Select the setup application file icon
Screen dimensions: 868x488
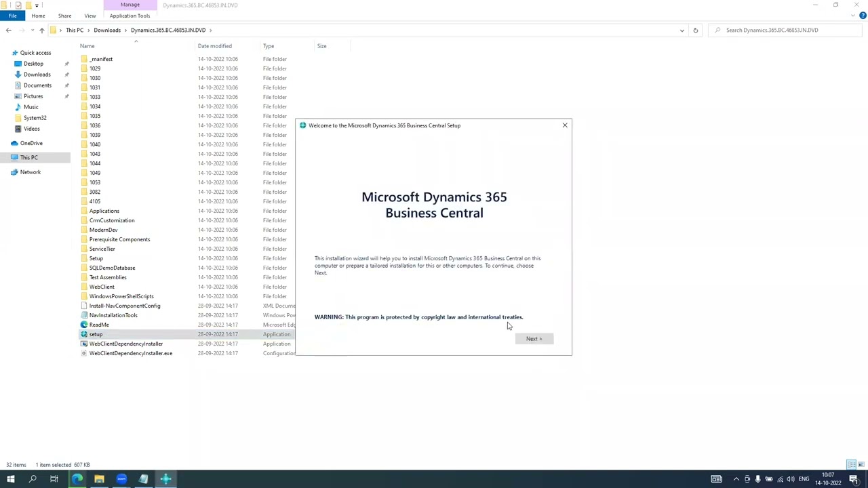[84, 334]
